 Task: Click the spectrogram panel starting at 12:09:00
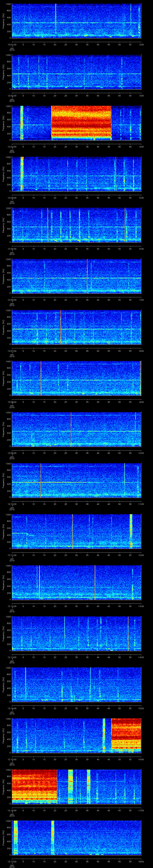click(x=77, y=429)
